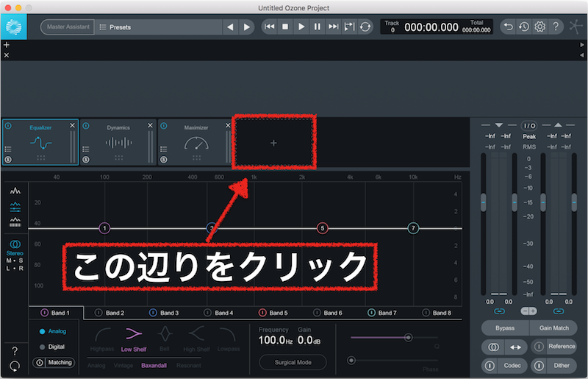This screenshot has height=379, width=588.
Task: Stop playback
Action: click(x=285, y=26)
